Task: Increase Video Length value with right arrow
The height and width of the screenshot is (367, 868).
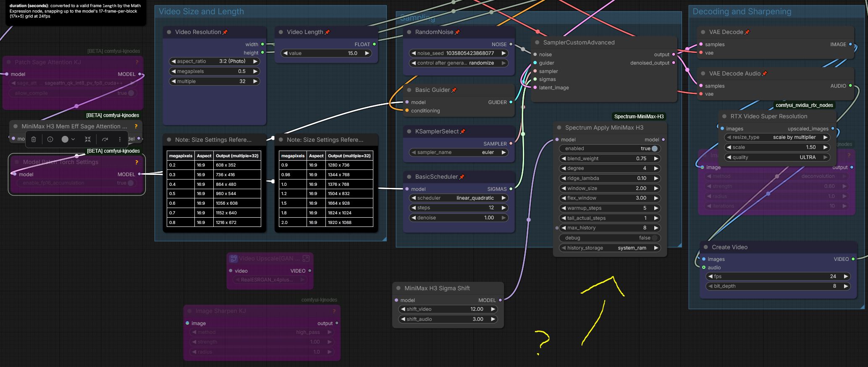Action: tap(367, 53)
